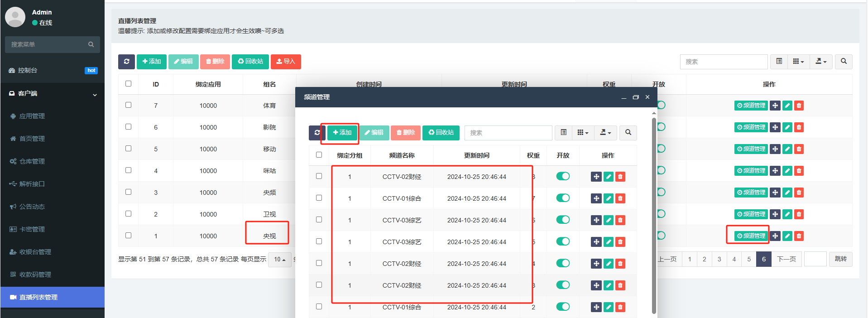This screenshot has width=868, height=318.
Task: Click the refresh icon in main list toolbar
Action: click(x=126, y=62)
